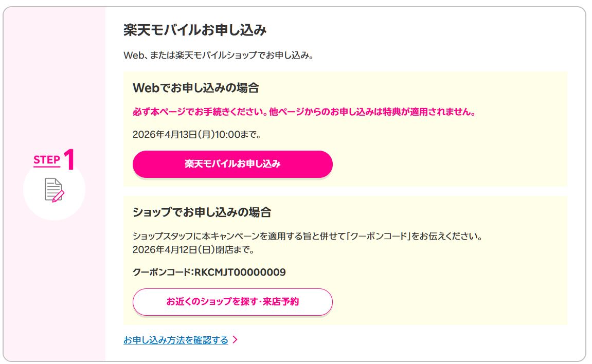Click お近くのショップを探す・来店予約 button
The height and width of the screenshot is (364, 592).
click(x=232, y=302)
